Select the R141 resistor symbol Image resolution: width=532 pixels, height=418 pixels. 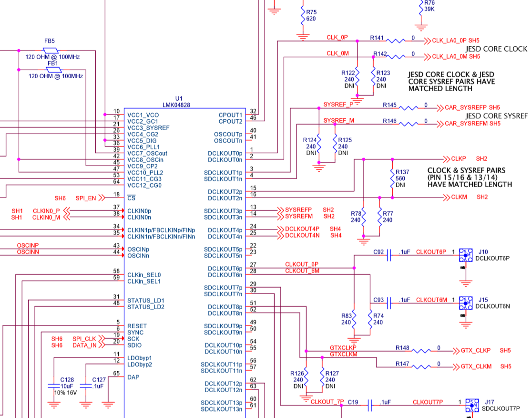coord(395,41)
